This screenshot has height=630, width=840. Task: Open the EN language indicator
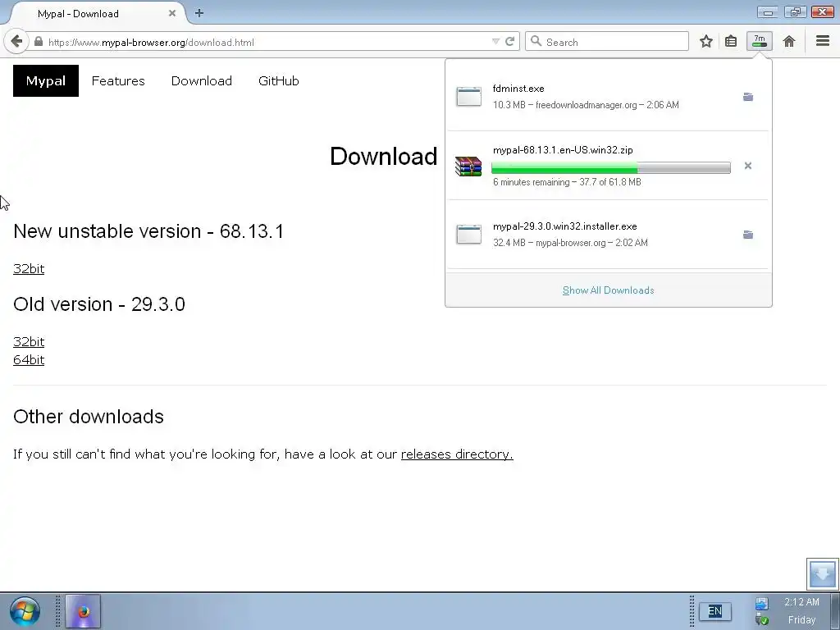[714, 611]
